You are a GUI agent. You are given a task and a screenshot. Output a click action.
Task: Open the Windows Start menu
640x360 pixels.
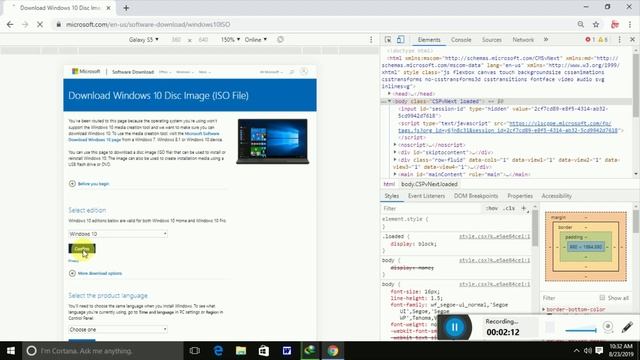coord(11,351)
